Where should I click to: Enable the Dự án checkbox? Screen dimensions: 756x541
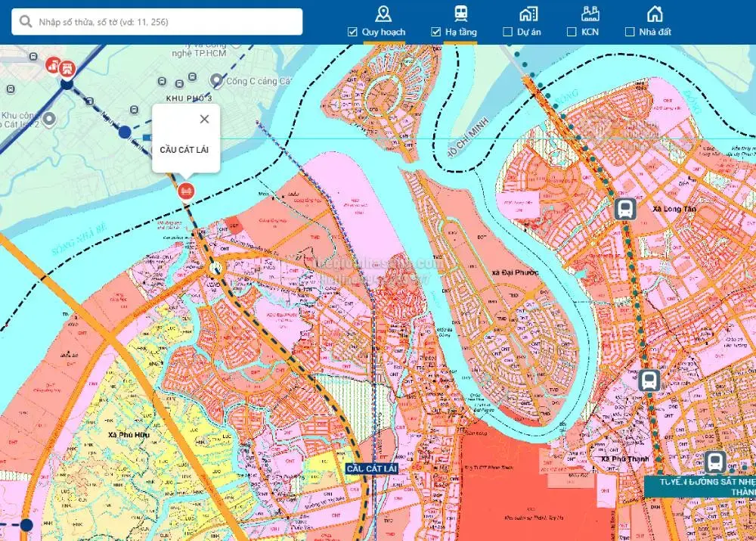tap(508, 32)
